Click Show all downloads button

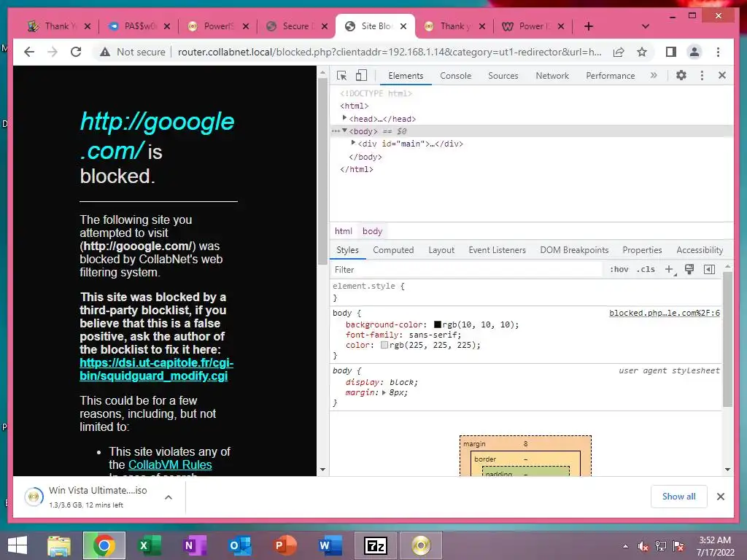(x=678, y=496)
